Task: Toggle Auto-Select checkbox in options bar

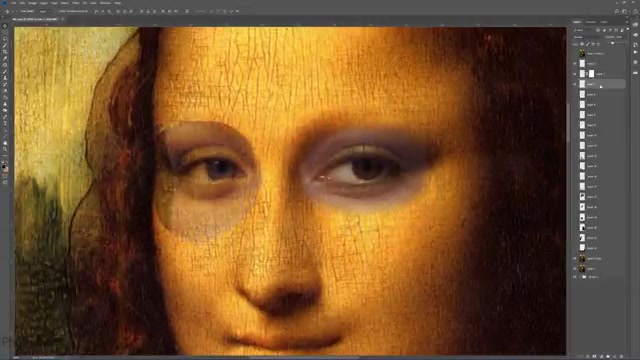Action: pos(18,11)
